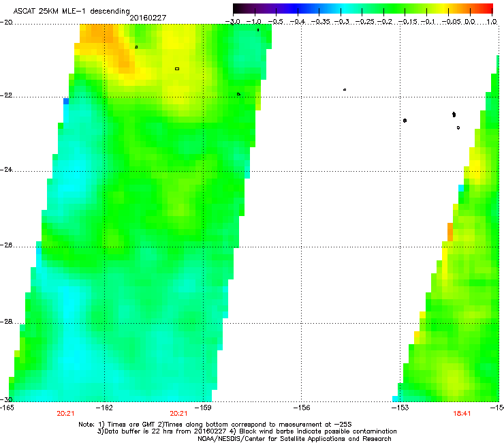The image size is (504, 443).
Task: Click the 0.0 color scale label
Action: 470,22
